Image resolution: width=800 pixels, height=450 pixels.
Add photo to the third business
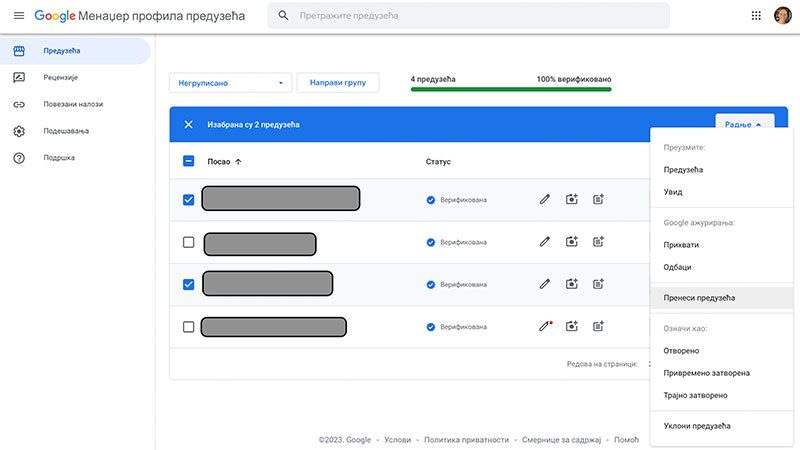click(x=571, y=284)
